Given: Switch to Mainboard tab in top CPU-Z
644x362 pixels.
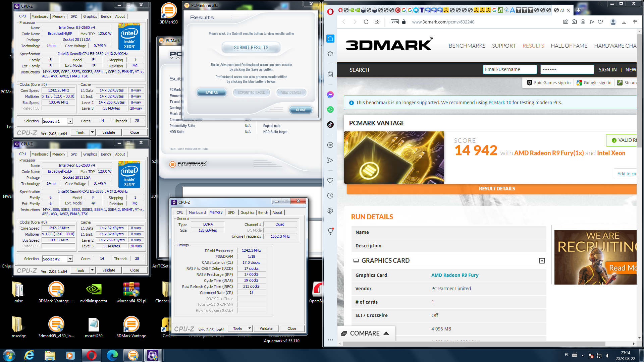Looking at the screenshot, I should [40, 16].
